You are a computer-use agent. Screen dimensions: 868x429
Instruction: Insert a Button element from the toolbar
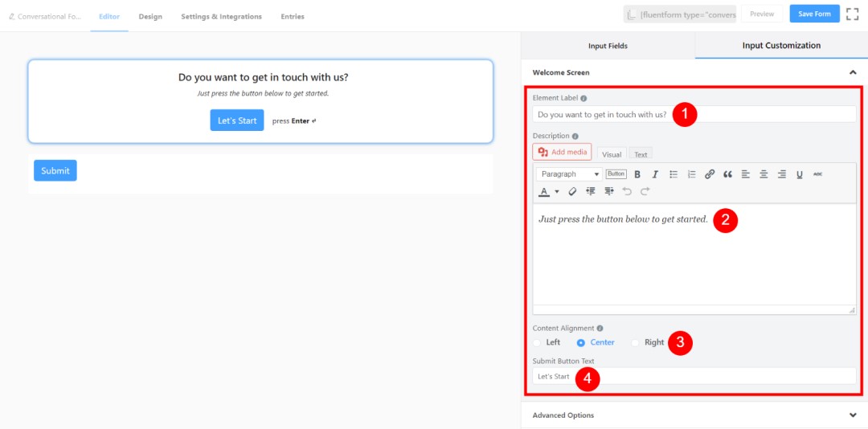click(616, 174)
